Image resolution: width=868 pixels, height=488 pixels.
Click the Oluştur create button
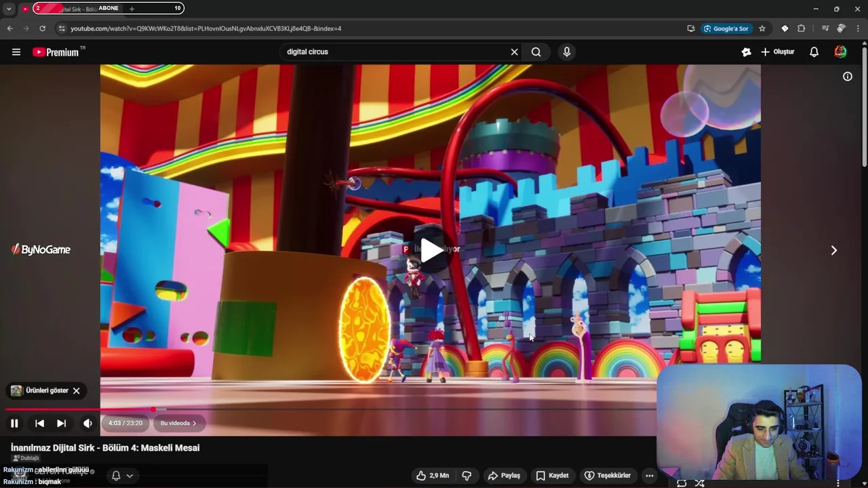point(778,52)
